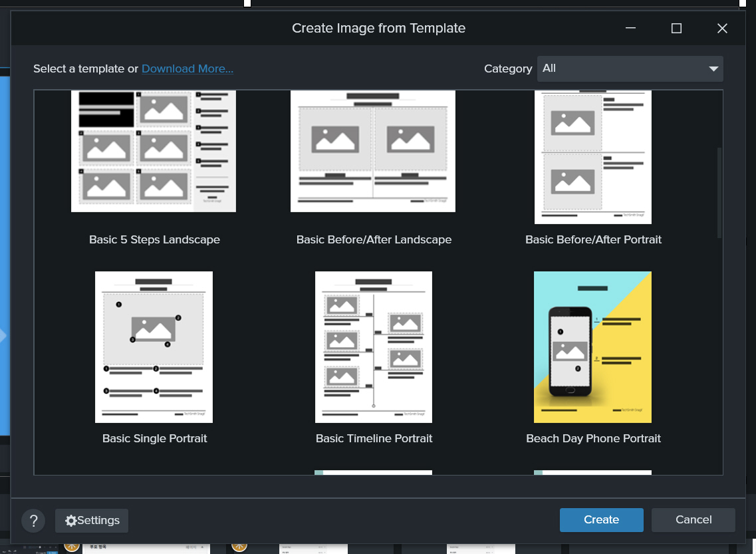Click the Beach Day Phone Portrait label
The width and height of the screenshot is (756, 554).
pos(593,438)
